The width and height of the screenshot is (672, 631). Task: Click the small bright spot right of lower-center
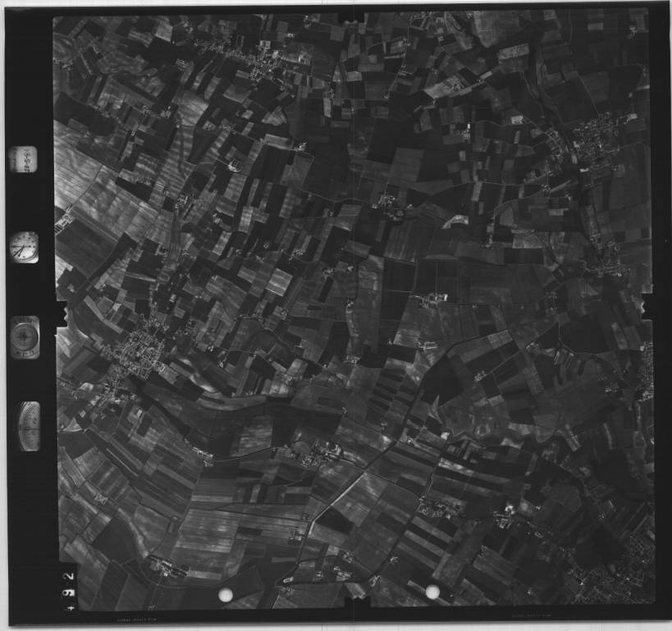point(507,510)
